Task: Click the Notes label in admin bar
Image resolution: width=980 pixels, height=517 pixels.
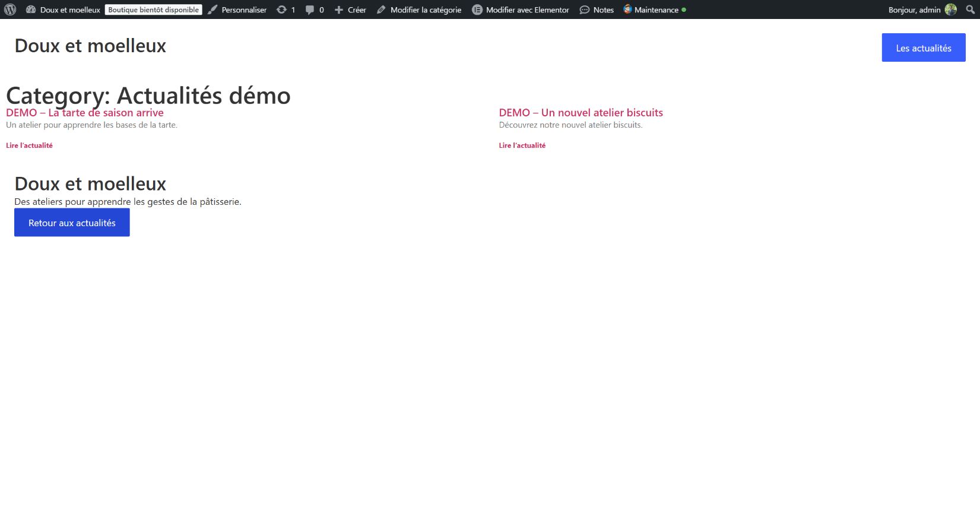Action: [604, 10]
